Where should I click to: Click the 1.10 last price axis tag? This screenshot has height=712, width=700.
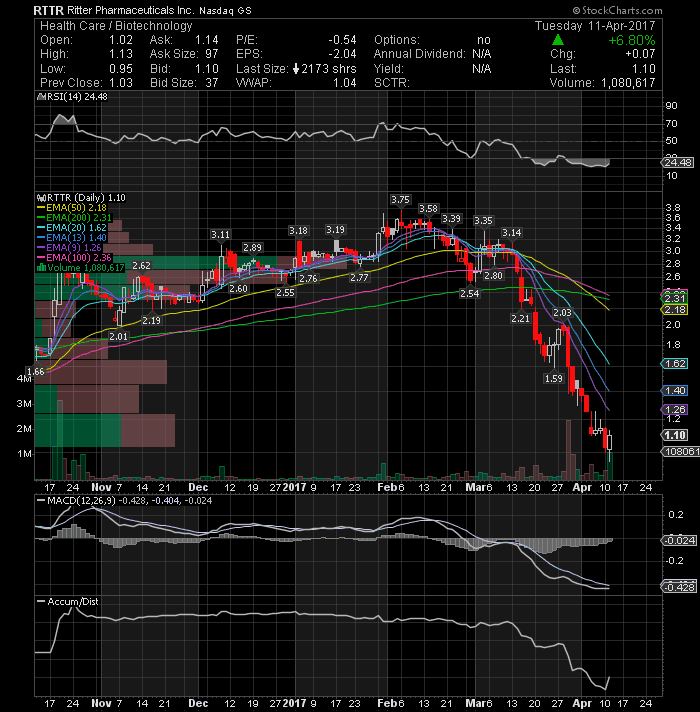(x=675, y=435)
